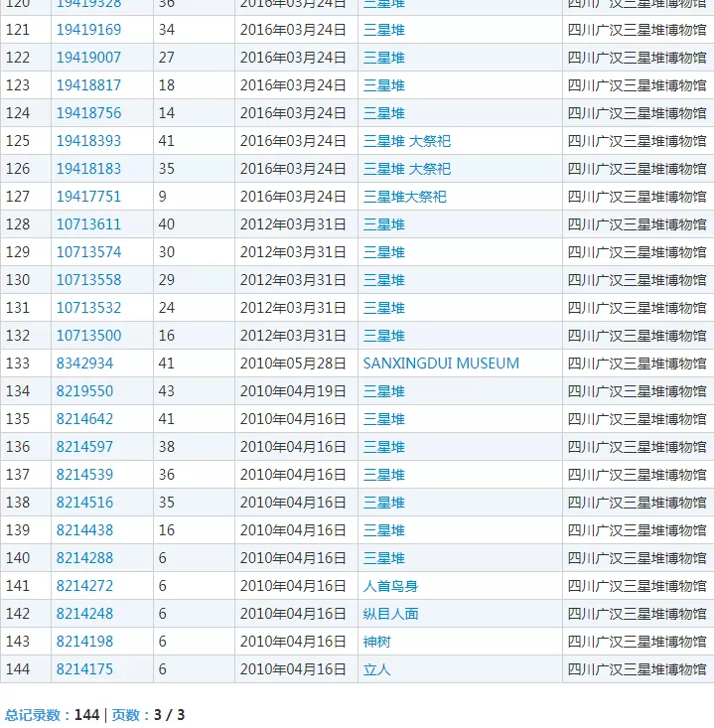Click record ID 19419007 link

pos(88,58)
